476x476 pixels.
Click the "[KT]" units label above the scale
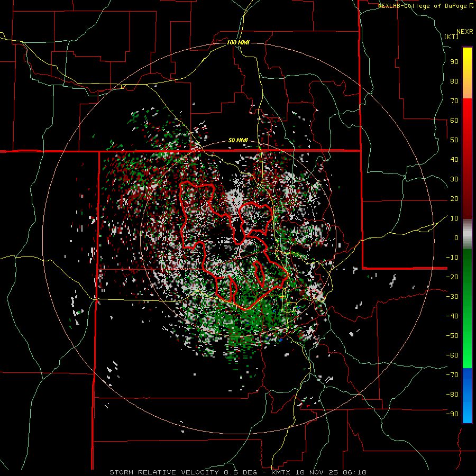click(451, 36)
